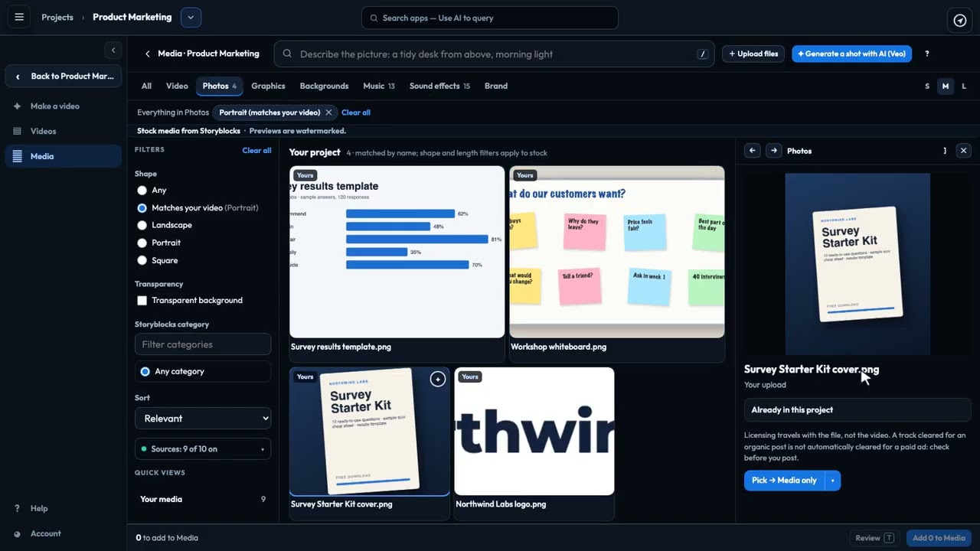Show previous item in Photos preview panel
The height and width of the screenshot is (551, 980).
pos(753,151)
